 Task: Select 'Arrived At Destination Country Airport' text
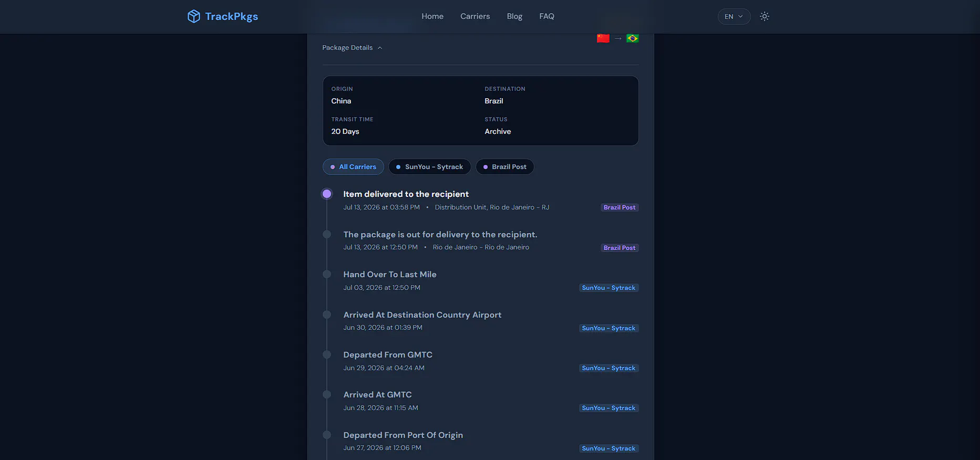coord(422,315)
